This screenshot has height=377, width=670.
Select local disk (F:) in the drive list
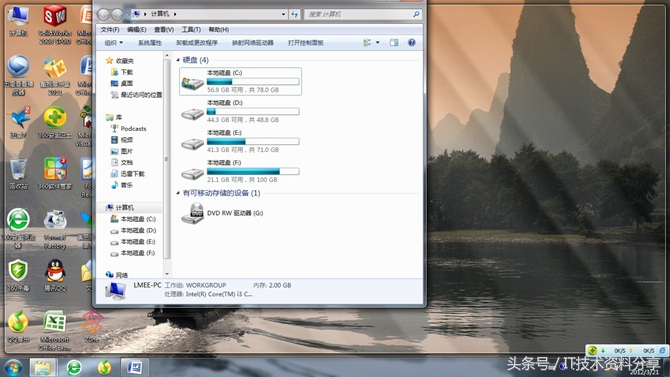click(241, 171)
